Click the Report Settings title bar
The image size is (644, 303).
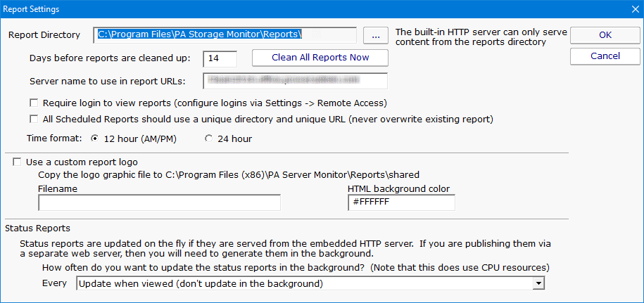pyautogui.click(x=282, y=9)
